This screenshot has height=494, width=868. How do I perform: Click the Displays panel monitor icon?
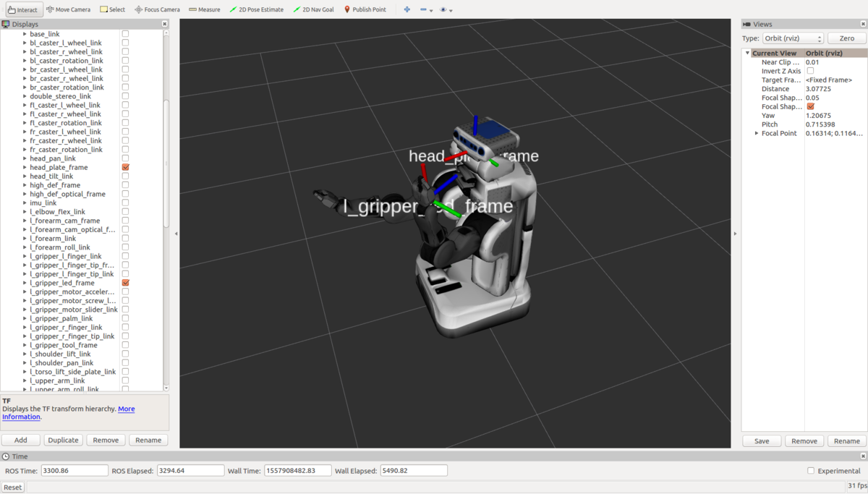6,24
